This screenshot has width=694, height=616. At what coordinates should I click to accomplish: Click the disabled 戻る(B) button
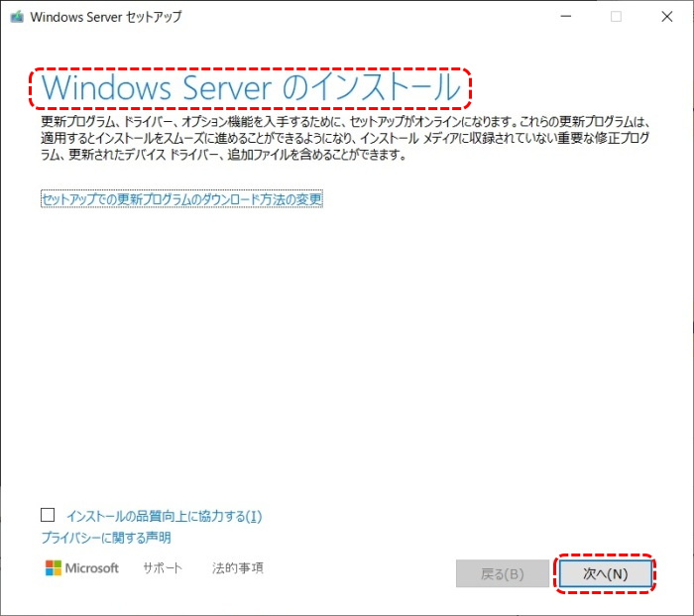pyautogui.click(x=503, y=574)
